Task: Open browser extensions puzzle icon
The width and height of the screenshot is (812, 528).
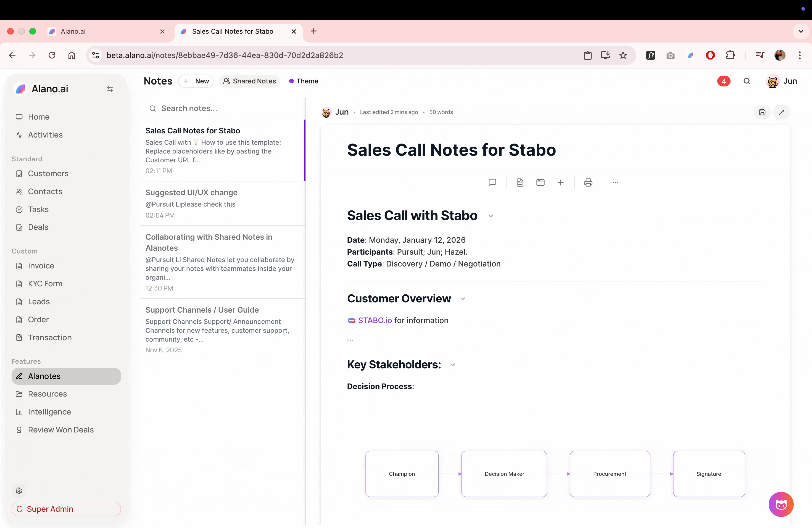Action: pos(730,55)
